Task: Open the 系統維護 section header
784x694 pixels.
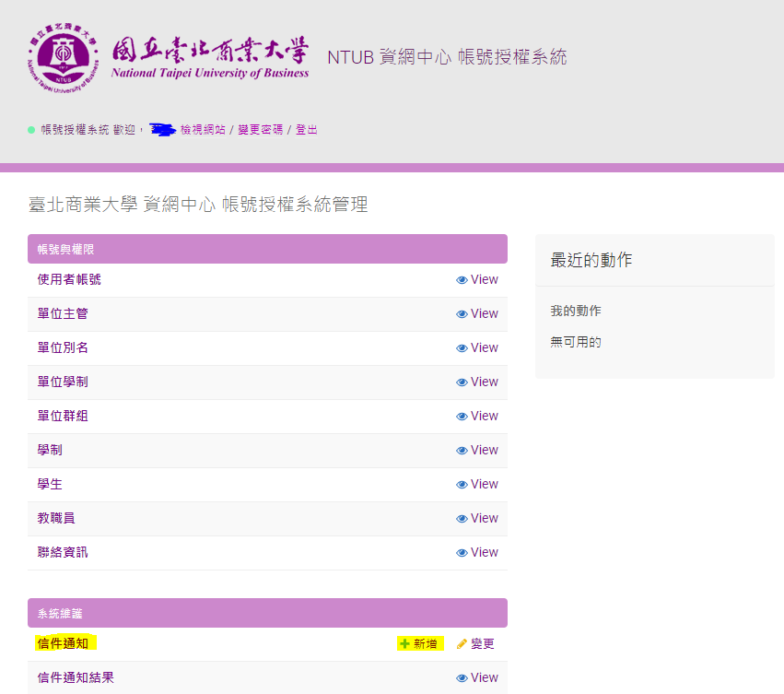Action: click(x=60, y=614)
